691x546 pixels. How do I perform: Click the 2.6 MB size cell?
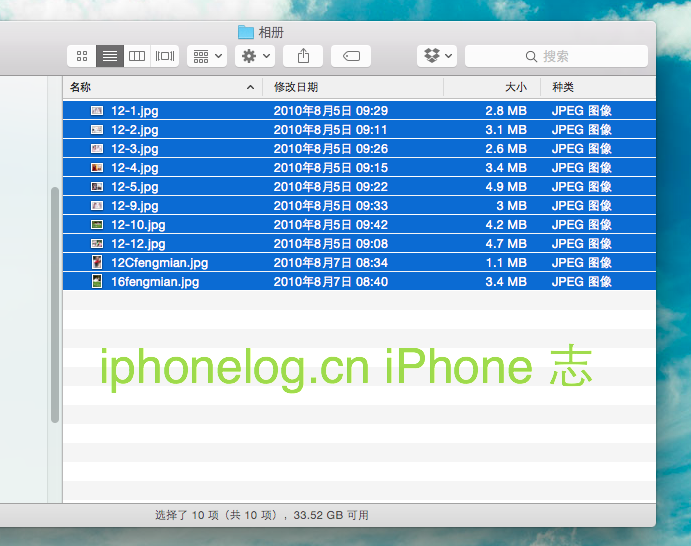(506, 149)
